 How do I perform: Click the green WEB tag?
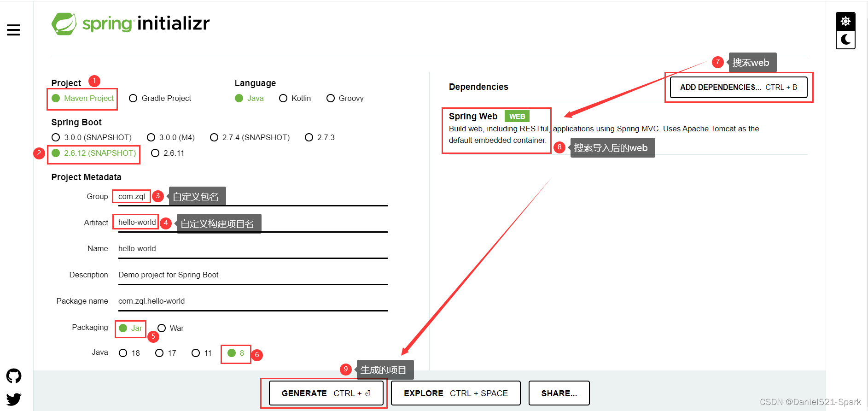click(517, 116)
